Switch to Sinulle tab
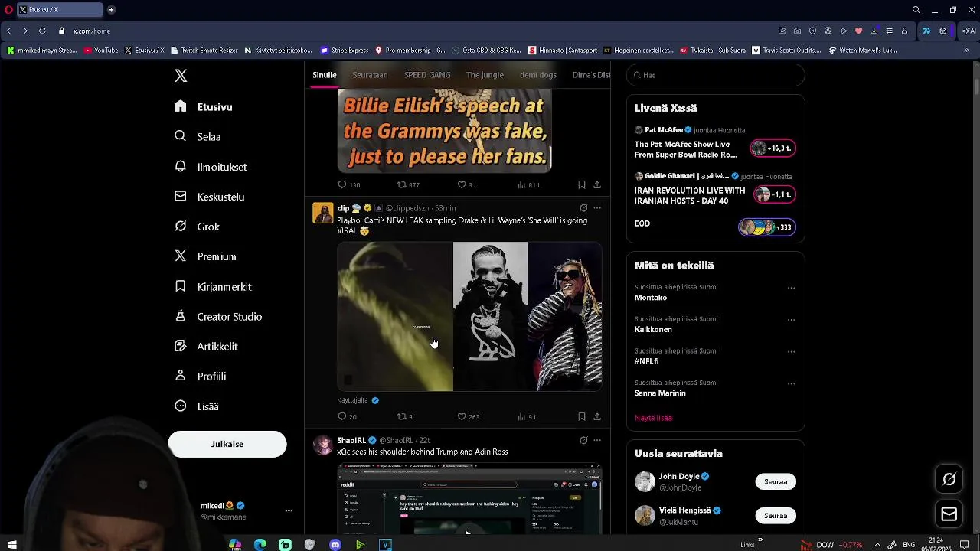The image size is (980, 551). [x=325, y=75]
